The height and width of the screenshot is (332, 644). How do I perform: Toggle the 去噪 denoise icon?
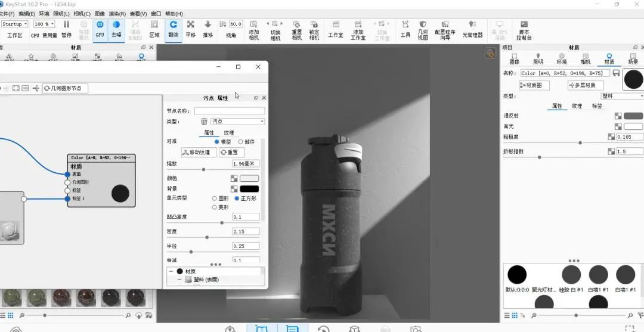coord(116,24)
